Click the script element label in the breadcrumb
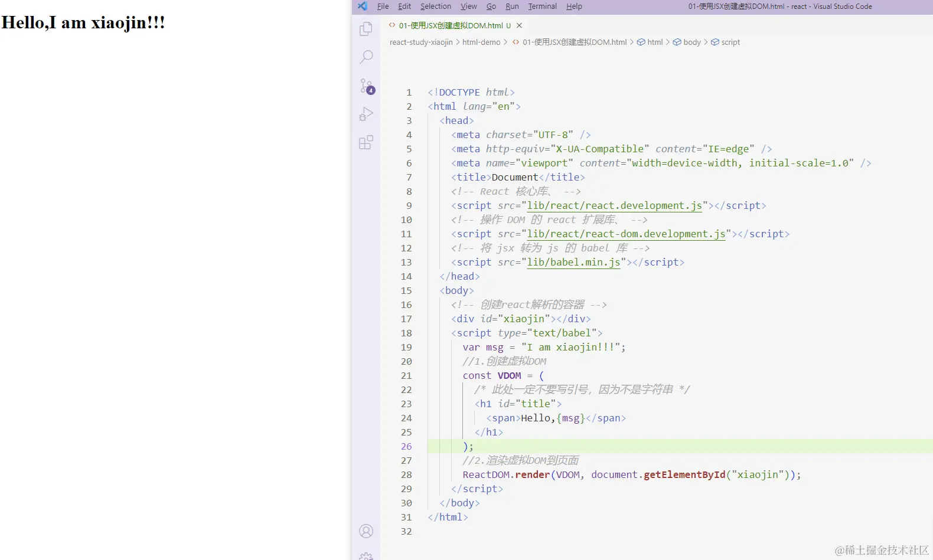 pos(730,42)
